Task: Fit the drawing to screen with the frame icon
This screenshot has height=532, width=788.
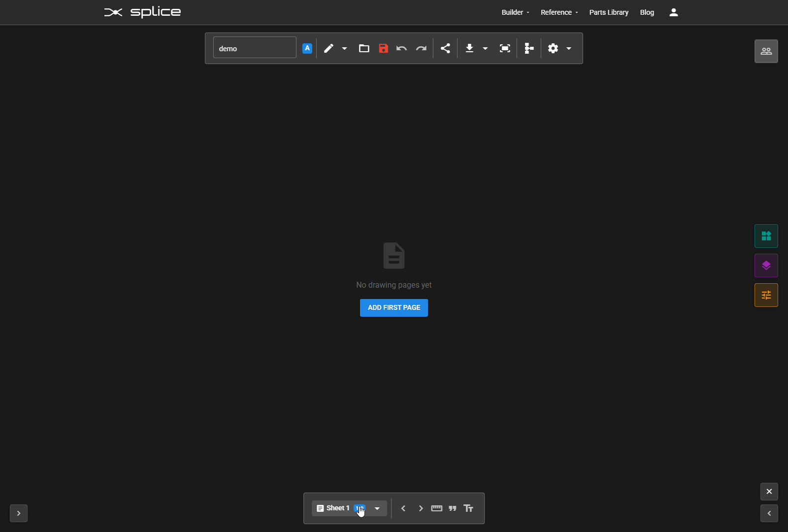Action: click(x=505, y=48)
